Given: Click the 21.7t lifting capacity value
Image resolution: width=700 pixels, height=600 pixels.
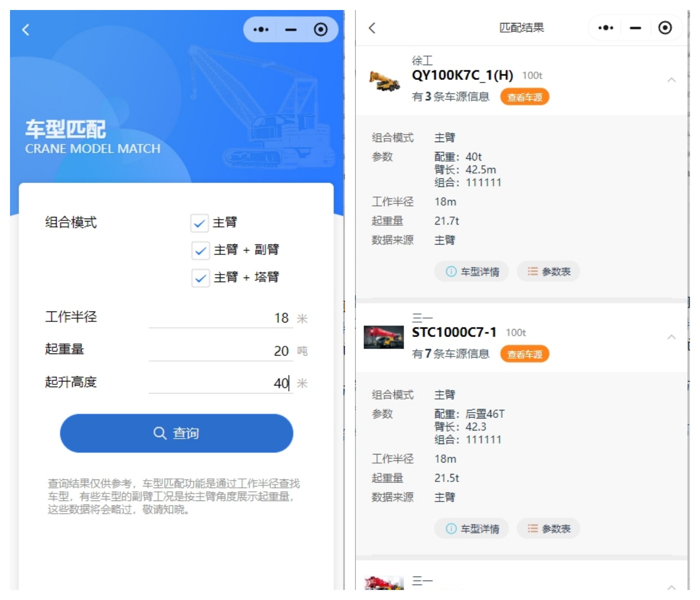Looking at the screenshot, I should (446, 221).
